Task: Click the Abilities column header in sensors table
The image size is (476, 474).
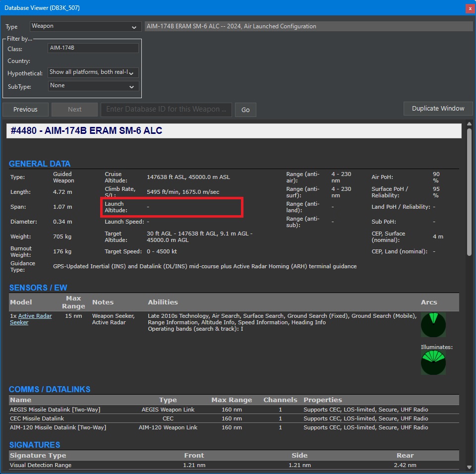Action: point(163,302)
